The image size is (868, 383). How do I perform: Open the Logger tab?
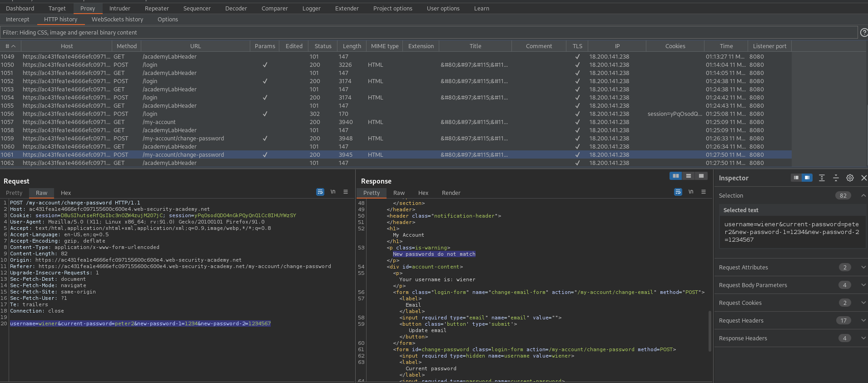[x=312, y=8]
